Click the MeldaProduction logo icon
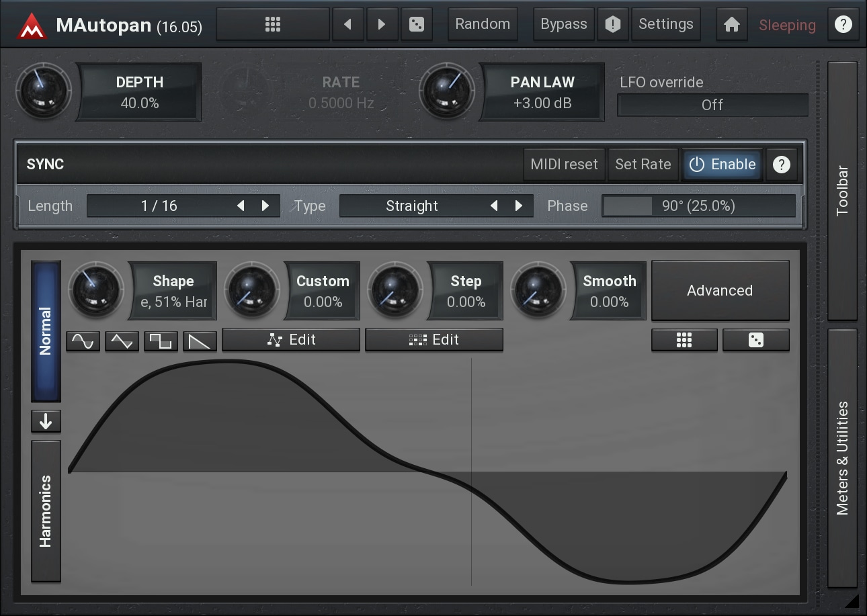867x616 pixels. pos(32,25)
